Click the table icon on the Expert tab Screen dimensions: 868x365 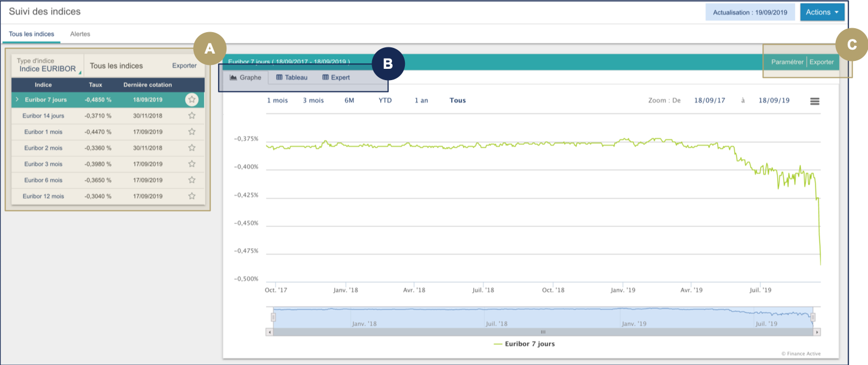[325, 77]
